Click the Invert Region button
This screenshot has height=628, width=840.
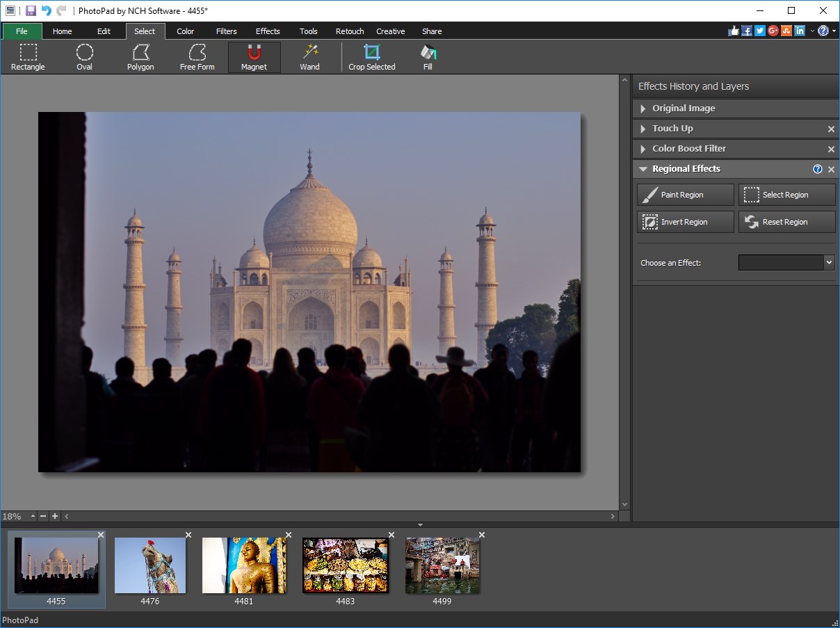coord(684,221)
